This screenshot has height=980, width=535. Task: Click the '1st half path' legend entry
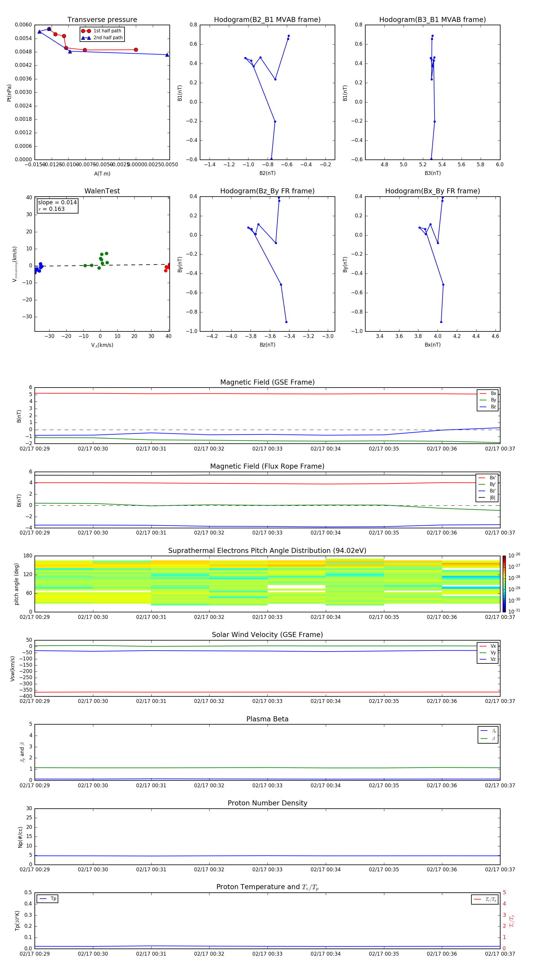point(102,31)
